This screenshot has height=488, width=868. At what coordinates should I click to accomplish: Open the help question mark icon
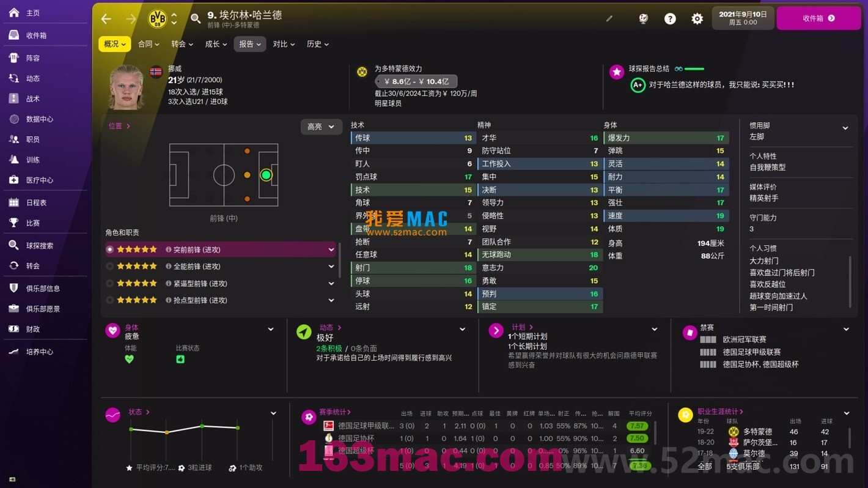(x=670, y=18)
